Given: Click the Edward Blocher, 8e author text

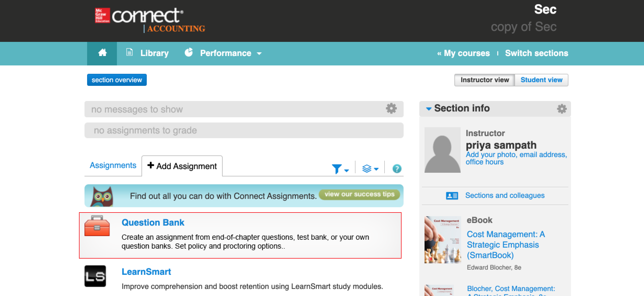Looking at the screenshot, I should pyautogui.click(x=494, y=267).
